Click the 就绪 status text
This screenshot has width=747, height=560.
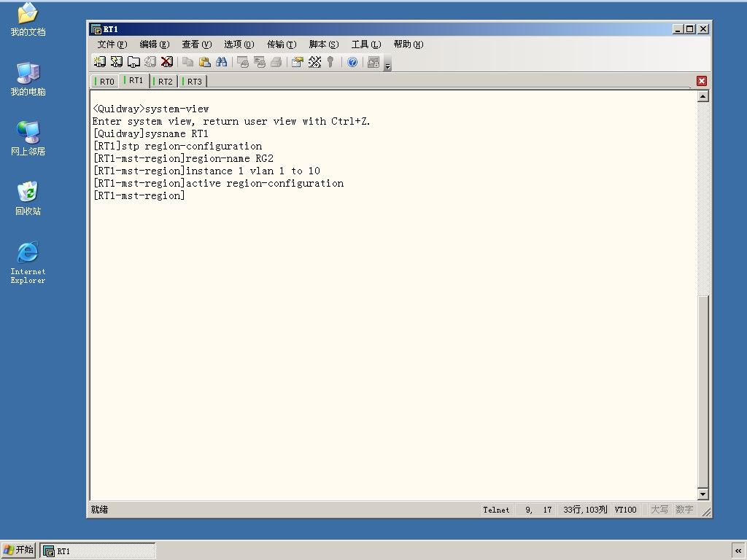(x=99, y=510)
